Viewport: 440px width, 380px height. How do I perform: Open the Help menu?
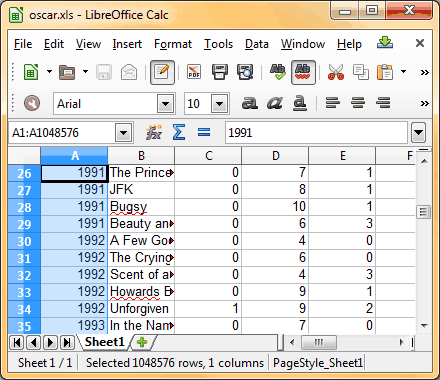(349, 44)
